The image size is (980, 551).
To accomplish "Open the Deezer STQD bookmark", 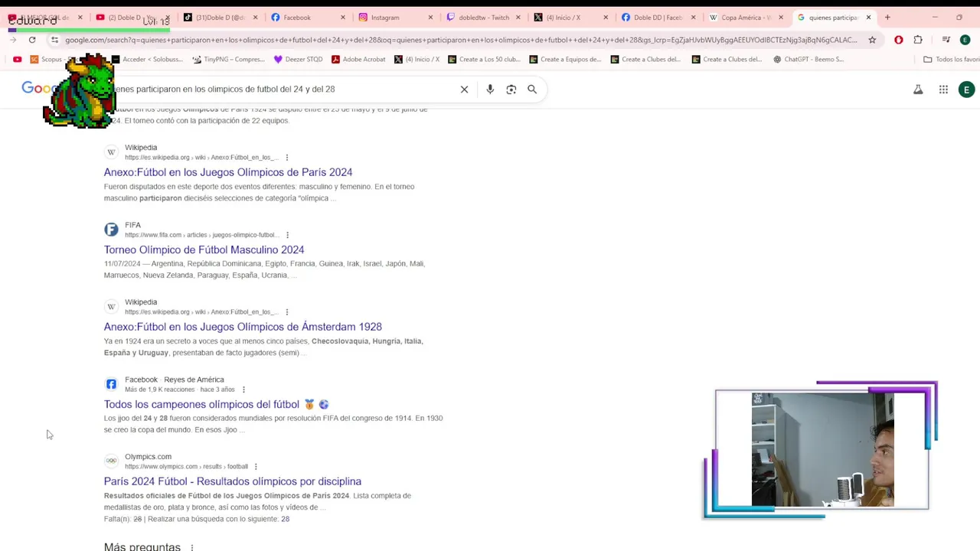I will 298,59.
